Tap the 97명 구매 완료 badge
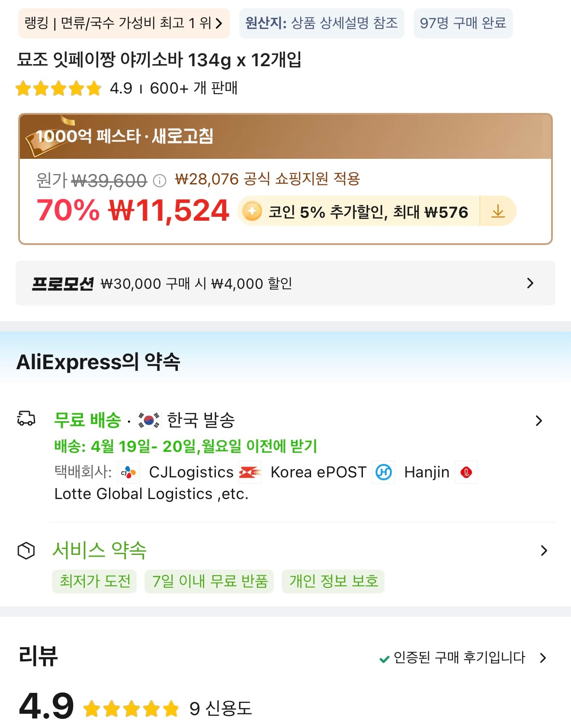The height and width of the screenshot is (728, 571). coord(463,24)
